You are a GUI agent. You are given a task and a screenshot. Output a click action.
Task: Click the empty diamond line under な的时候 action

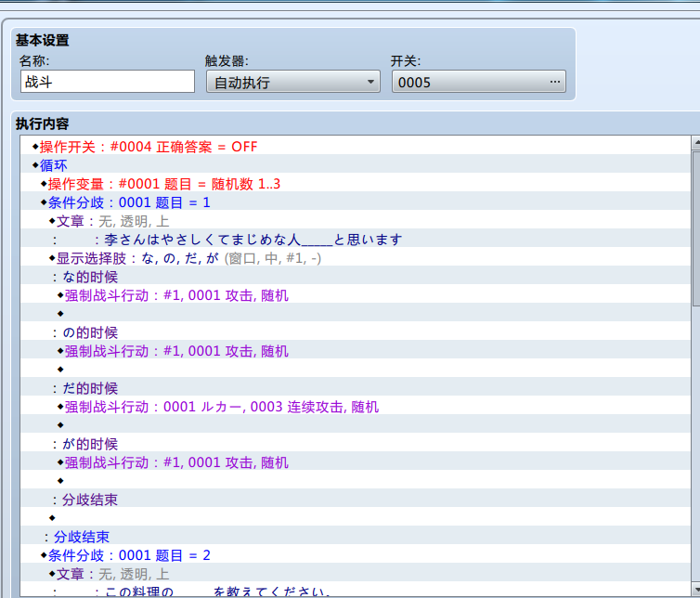pos(355,314)
